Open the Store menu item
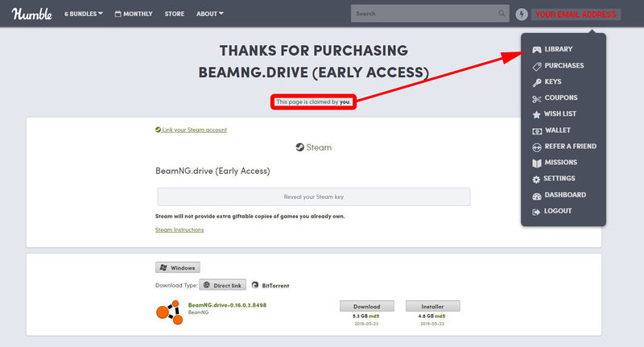This screenshot has height=347, width=644. point(175,14)
